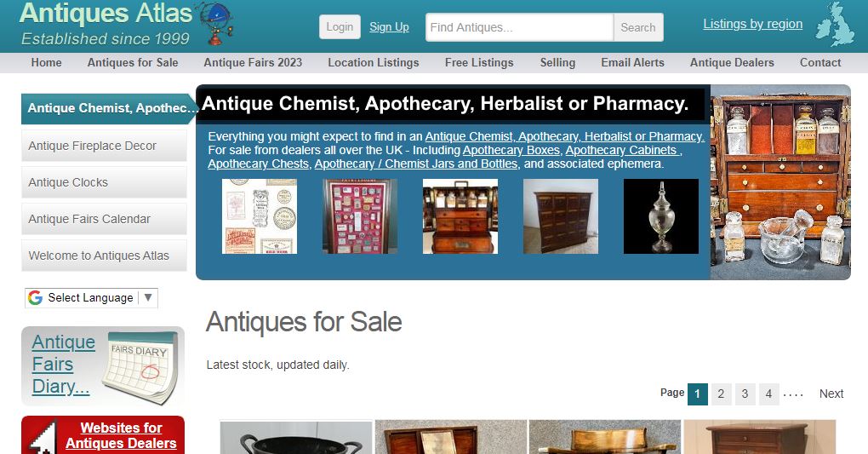868x454 pixels.
Task: Open Antiques for Sale menu item
Action: point(133,63)
